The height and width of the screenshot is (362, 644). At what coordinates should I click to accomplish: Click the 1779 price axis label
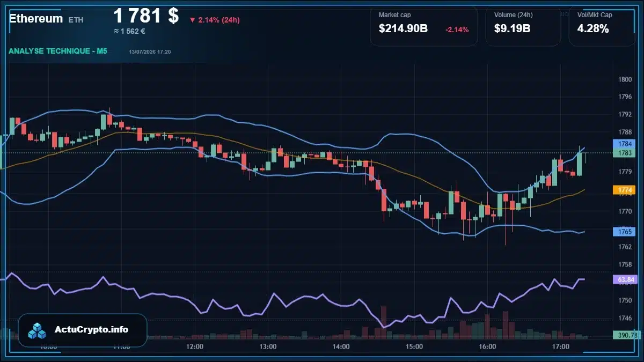coord(625,172)
